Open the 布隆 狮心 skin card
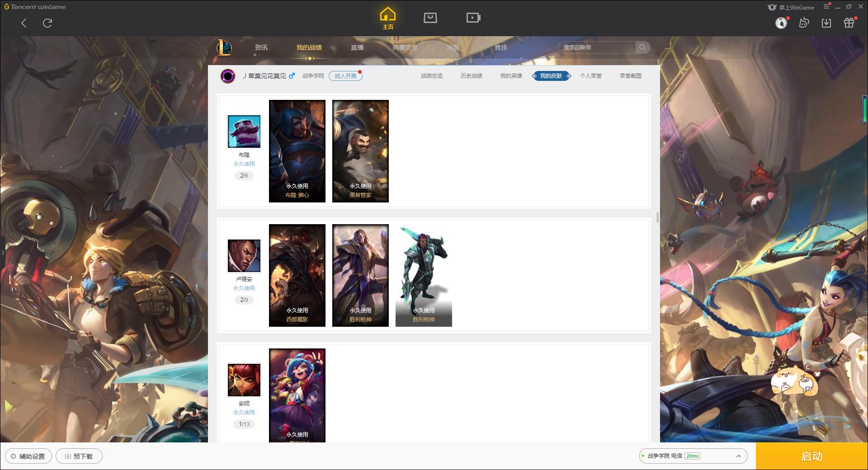The height and width of the screenshot is (470, 868). coord(297,151)
